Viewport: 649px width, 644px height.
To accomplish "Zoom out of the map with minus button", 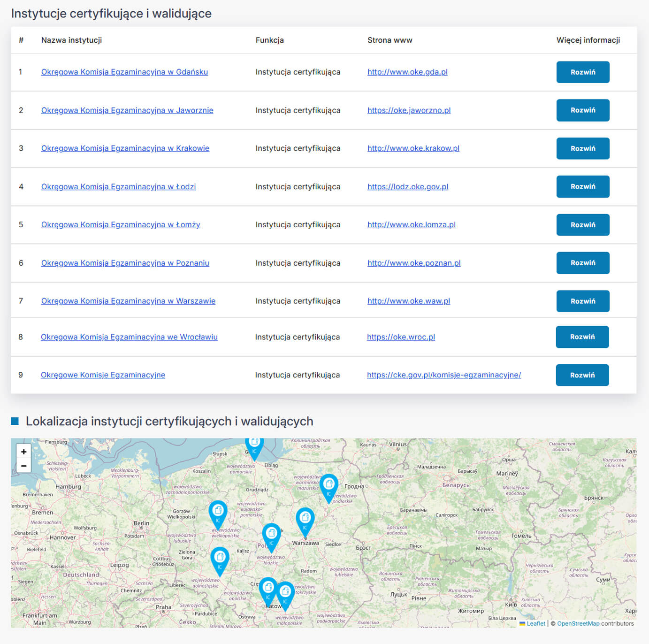I will (x=23, y=466).
